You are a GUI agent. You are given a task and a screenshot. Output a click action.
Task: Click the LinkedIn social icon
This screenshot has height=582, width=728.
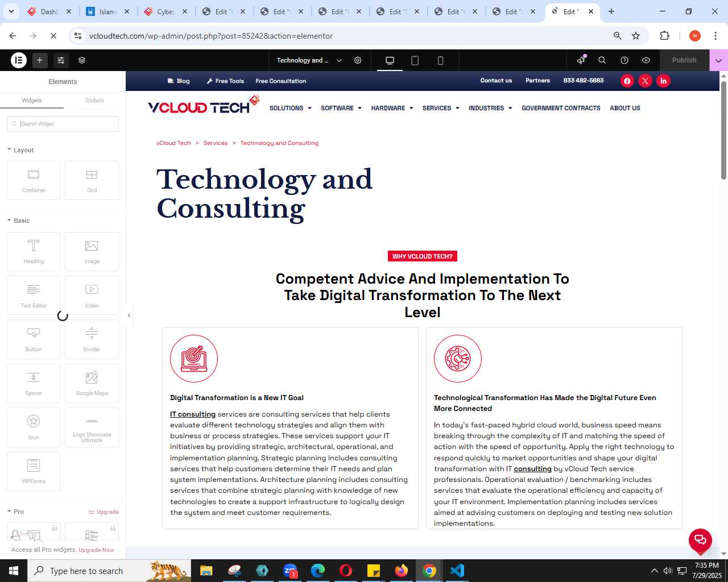click(663, 81)
